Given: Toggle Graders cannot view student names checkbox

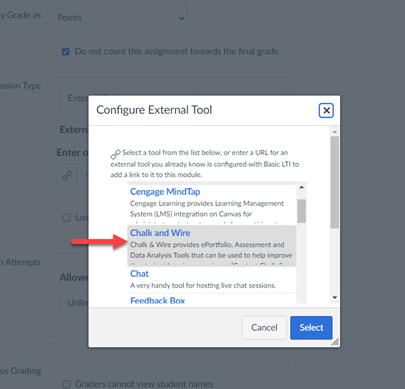Looking at the screenshot, I should click(x=67, y=384).
